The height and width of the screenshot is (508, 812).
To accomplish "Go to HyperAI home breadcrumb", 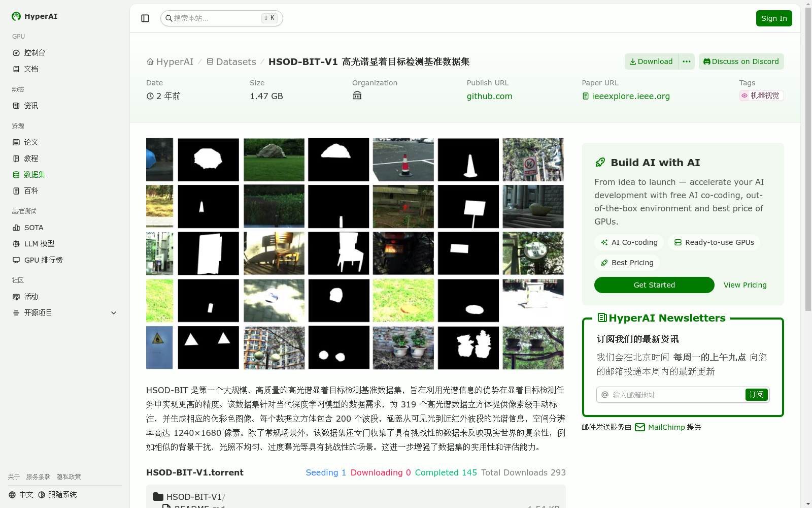I will coord(170,62).
